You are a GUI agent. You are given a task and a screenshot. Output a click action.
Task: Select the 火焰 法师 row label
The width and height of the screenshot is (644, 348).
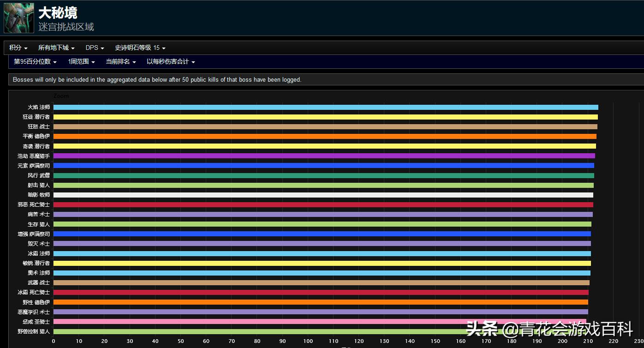point(39,107)
